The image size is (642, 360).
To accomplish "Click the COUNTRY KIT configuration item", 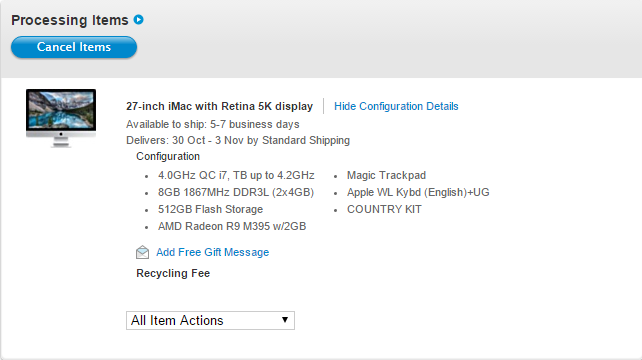I will tap(384, 209).
